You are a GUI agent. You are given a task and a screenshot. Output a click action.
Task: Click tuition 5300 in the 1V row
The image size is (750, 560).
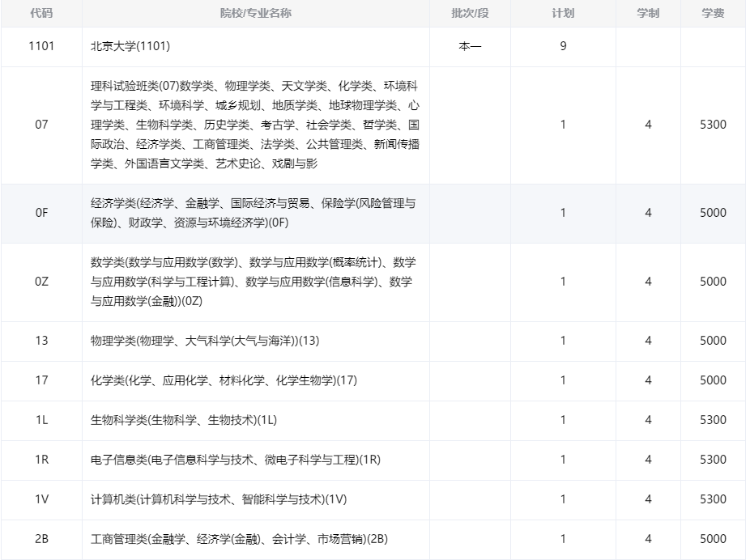pyautogui.click(x=713, y=499)
